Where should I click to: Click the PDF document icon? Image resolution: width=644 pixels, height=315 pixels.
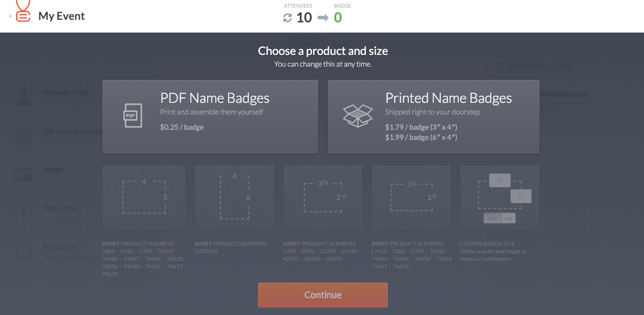[132, 116]
